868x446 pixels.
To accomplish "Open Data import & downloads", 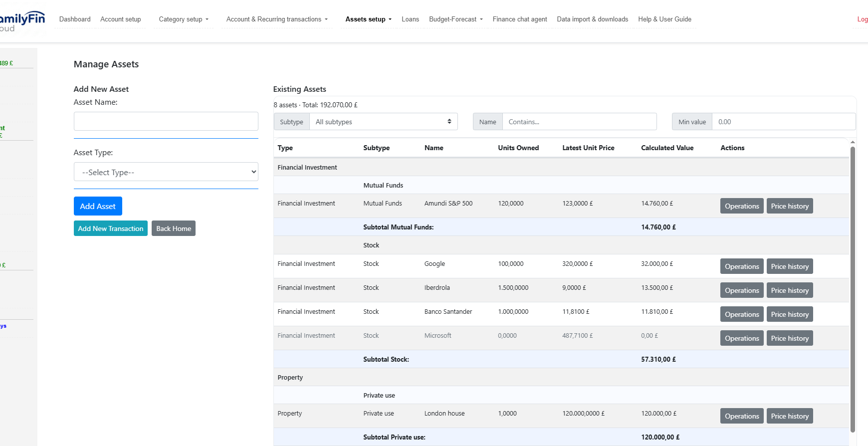I will click(x=593, y=19).
